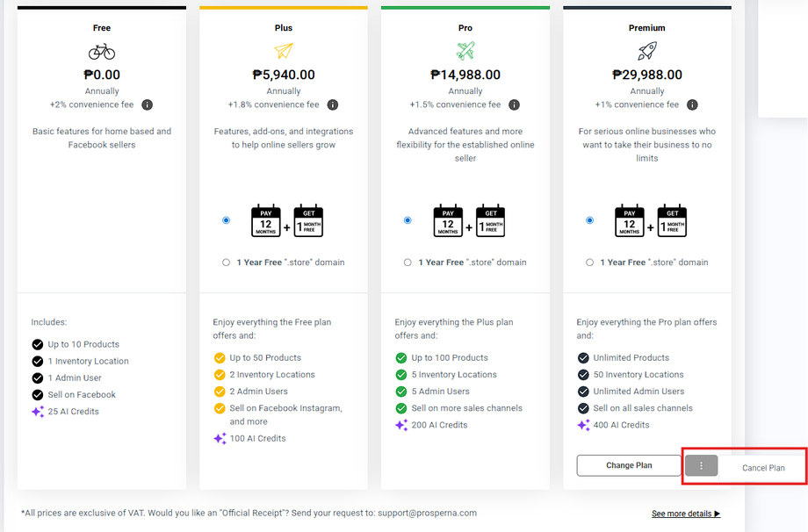Open info icon beside +1.8% convenience fee

(333, 105)
